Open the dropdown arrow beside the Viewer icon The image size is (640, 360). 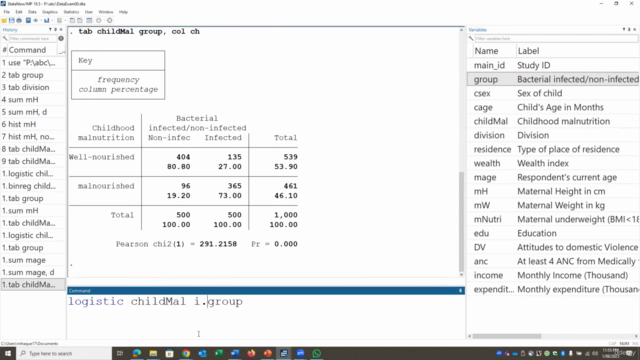(41, 20)
